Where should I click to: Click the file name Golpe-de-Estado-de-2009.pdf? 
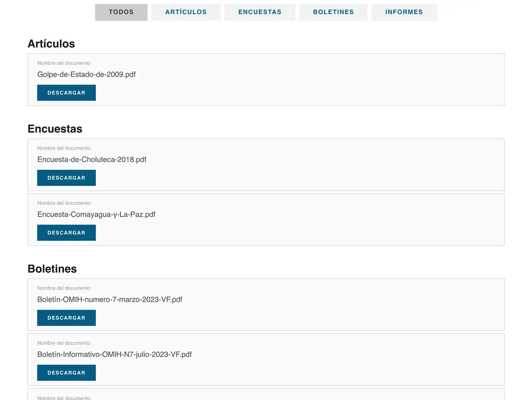point(86,74)
